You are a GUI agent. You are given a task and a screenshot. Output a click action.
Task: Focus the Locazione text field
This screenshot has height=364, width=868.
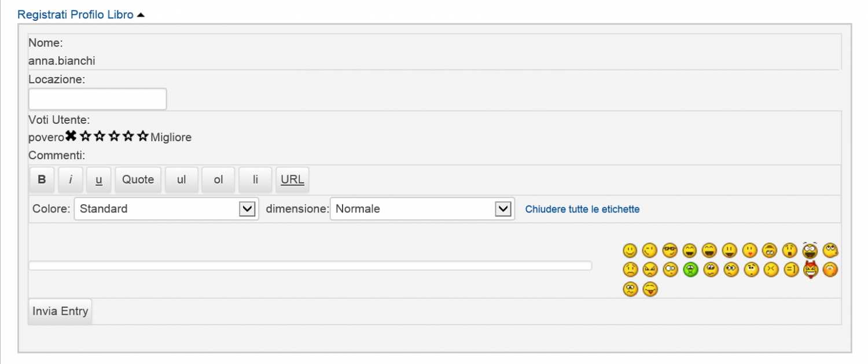97,99
